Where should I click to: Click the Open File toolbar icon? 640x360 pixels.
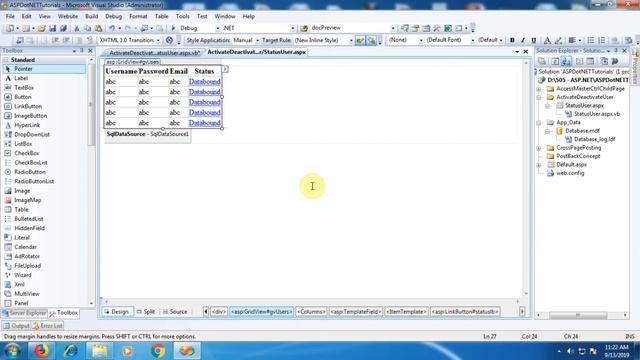click(41, 28)
